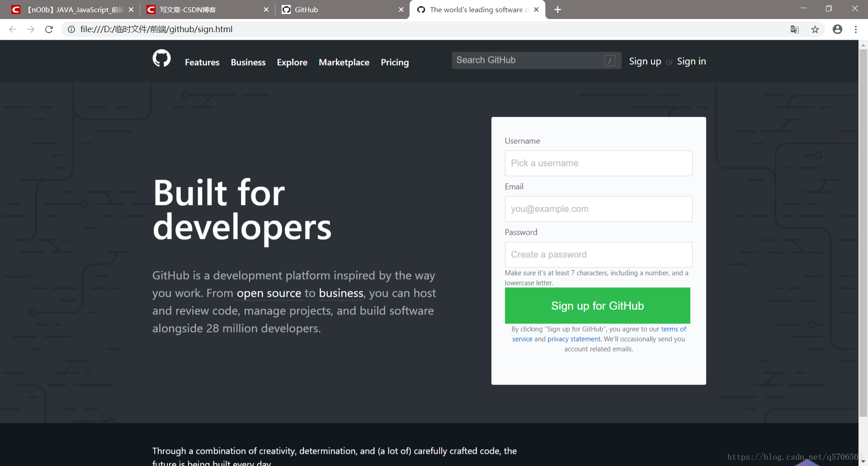Go forward with the browser forward arrow

pos(31,29)
